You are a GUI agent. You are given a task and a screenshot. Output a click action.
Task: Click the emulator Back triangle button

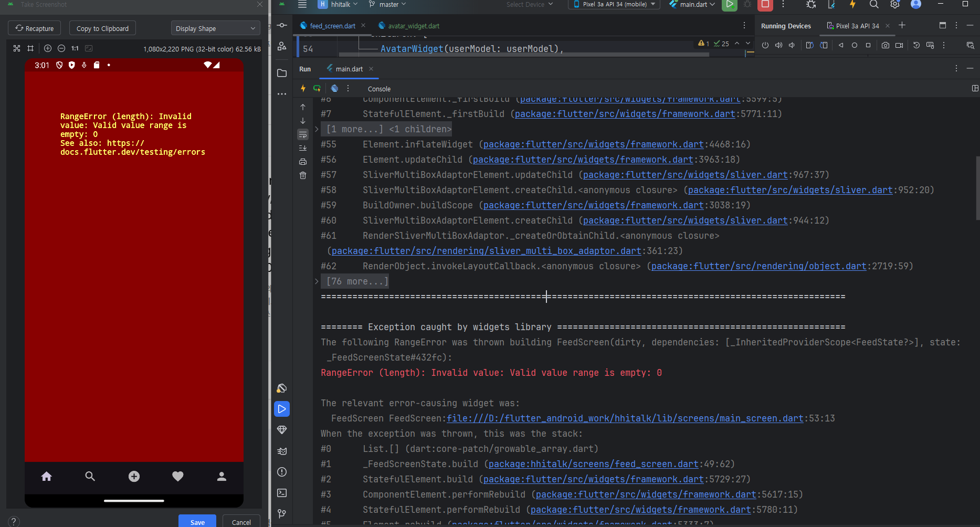841,45
